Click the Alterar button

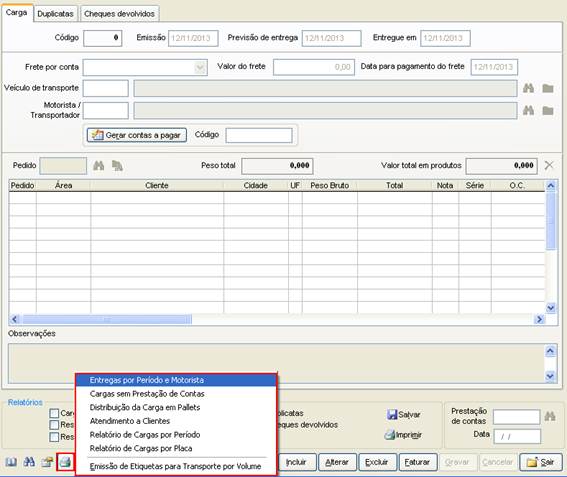pyautogui.click(x=337, y=462)
